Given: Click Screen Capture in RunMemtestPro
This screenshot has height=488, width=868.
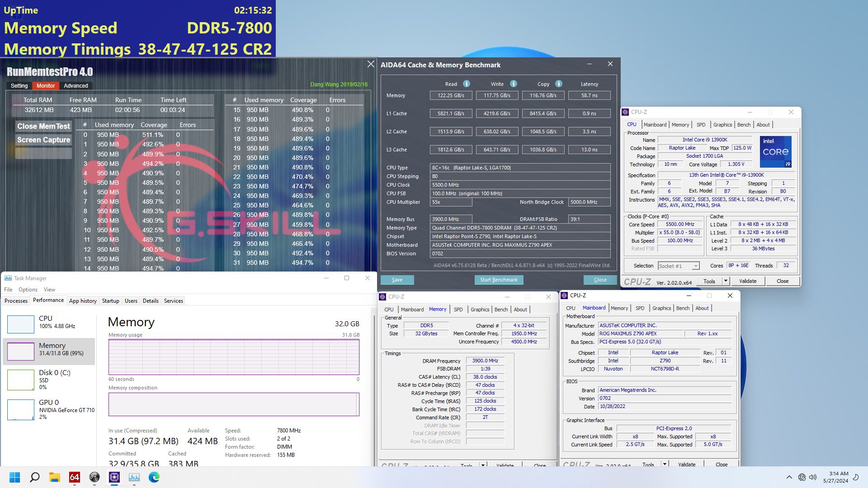Looking at the screenshot, I should click(x=43, y=140).
